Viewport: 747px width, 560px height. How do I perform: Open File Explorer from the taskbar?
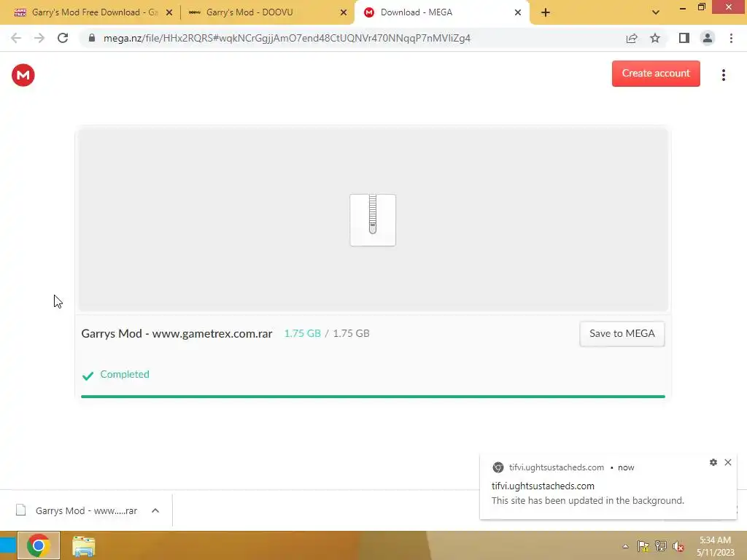(x=84, y=546)
